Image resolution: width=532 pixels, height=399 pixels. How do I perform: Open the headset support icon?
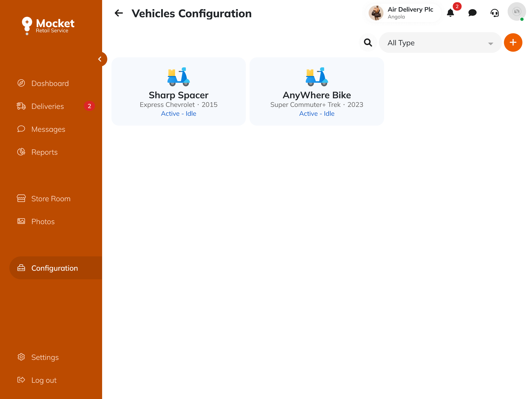point(495,13)
